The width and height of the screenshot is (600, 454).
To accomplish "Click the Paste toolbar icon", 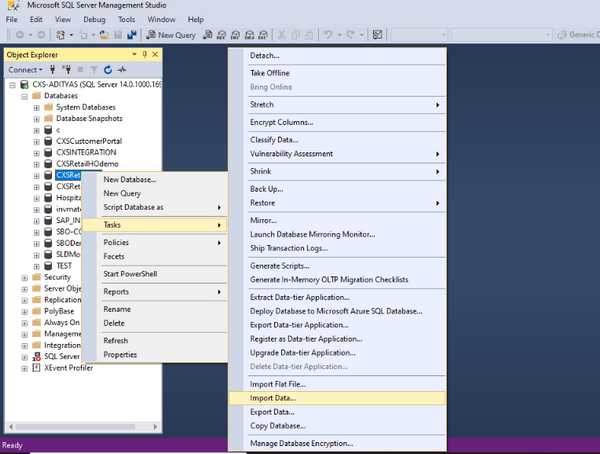I will click(309, 35).
